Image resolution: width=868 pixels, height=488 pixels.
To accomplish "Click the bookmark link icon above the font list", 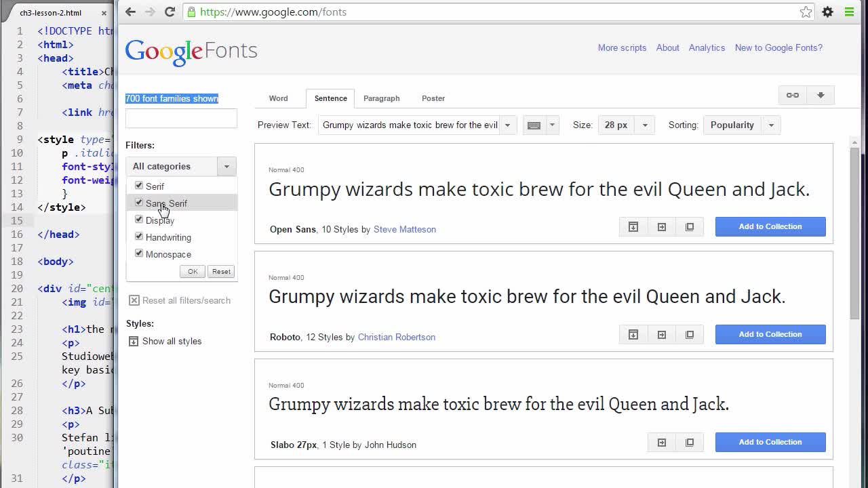I will tap(793, 96).
